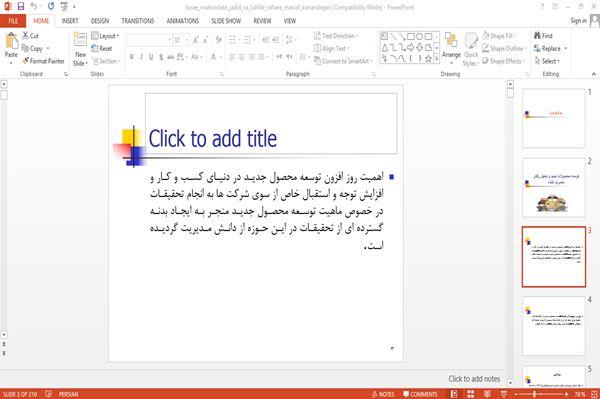
Task: Switch to TRANSITIONS tab
Action: (138, 21)
